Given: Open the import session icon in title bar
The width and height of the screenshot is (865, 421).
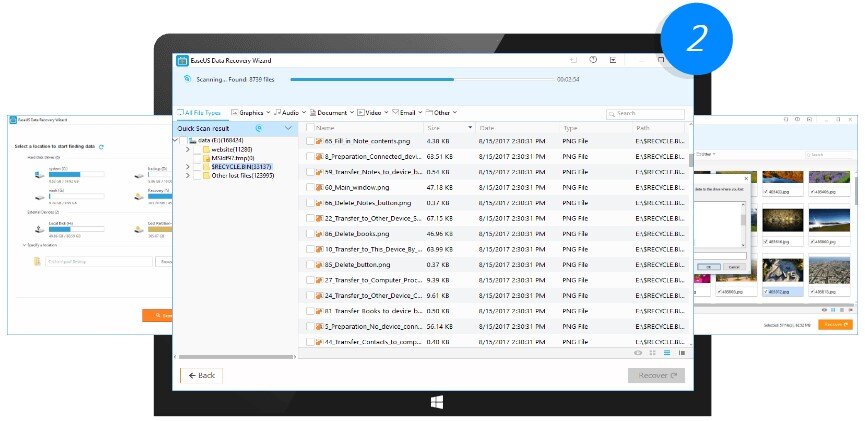Looking at the screenshot, I should pos(574,60).
